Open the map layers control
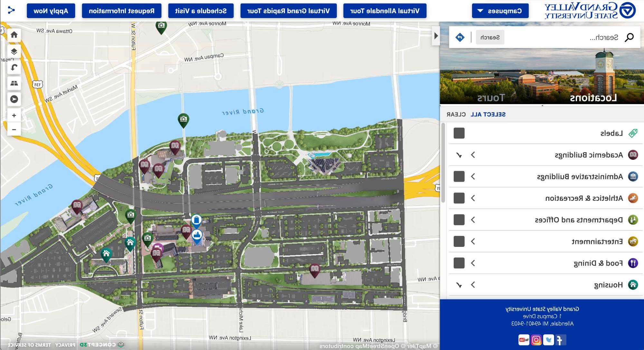The height and width of the screenshot is (350, 644). tap(14, 51)
